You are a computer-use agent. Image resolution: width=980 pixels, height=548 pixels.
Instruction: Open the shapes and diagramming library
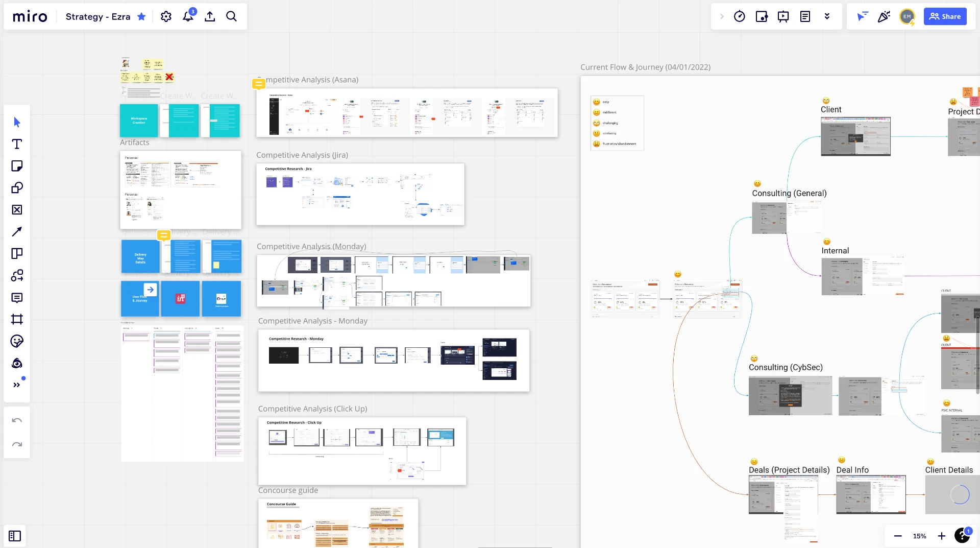click(x=17, y=276)
